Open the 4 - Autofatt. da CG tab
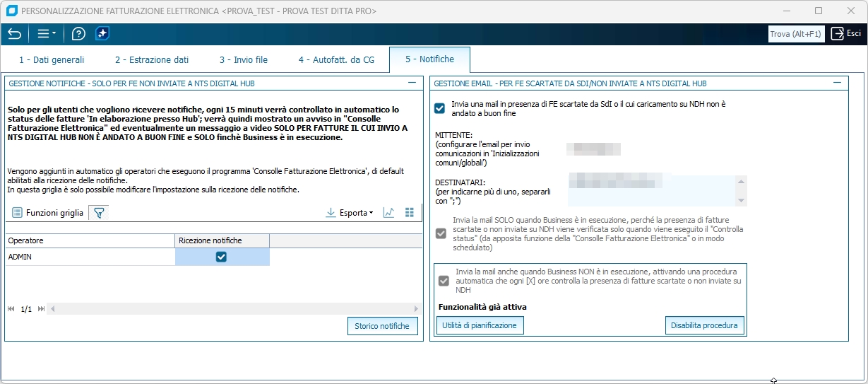The height and width of the screenshot is (384, 868). [336, 60]
